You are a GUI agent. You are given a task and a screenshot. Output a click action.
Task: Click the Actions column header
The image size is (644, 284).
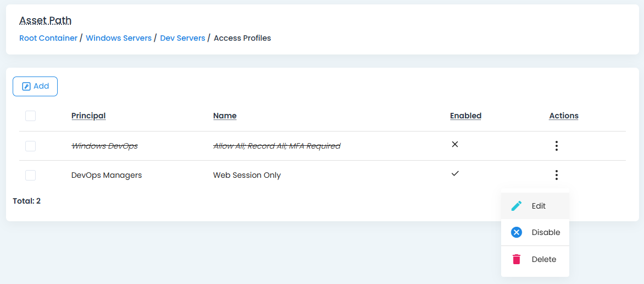[x=563, y=116]
